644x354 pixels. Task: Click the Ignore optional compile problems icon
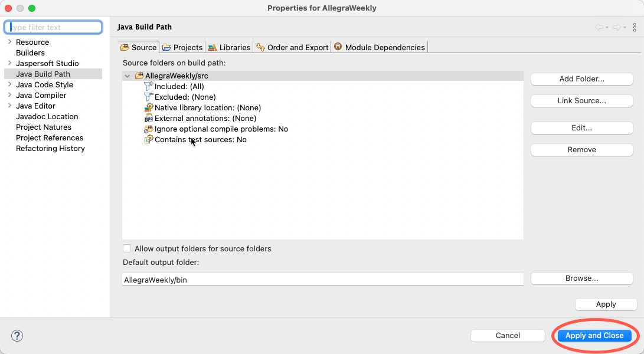[x=149, y=129]
